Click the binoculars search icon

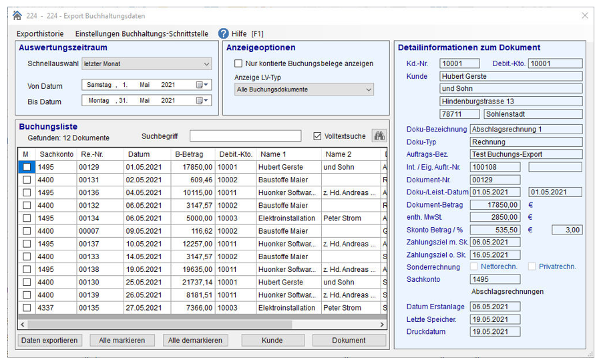[379, 136]
